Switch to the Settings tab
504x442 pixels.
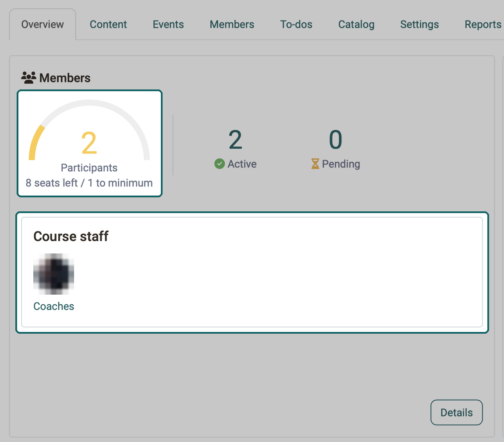pos(419,25)
